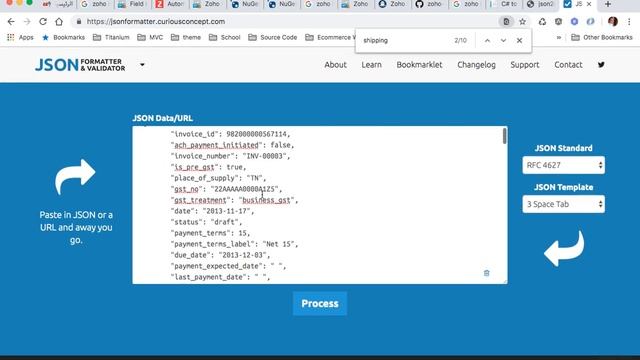640x360 pixels.
Task: Open a new browser tab with plus
Action: click(x=608, y=4)
